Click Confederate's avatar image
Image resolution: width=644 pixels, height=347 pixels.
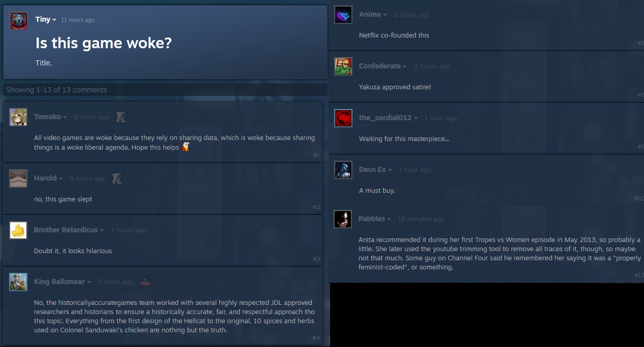tap(343, 66)
